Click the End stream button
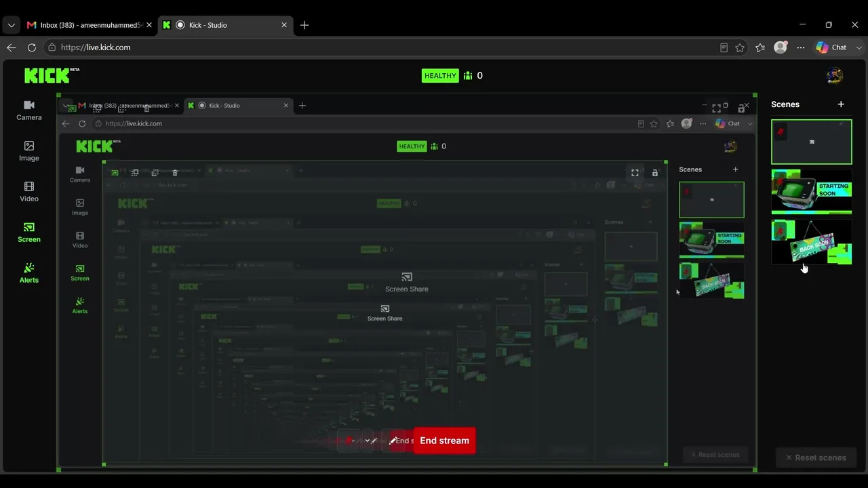Image resolution: width=868 pixels, height=488 pixels. 444,441
